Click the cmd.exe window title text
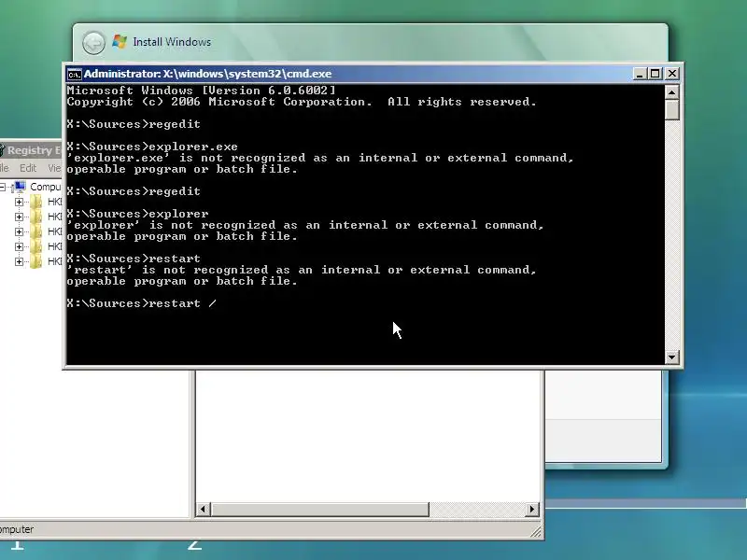 (207, 74)
